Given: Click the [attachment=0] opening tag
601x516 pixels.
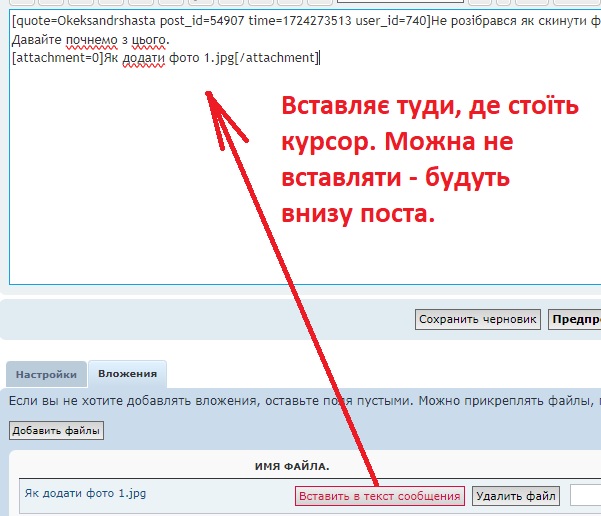Looking at the screenshot, I should (57, 58).
